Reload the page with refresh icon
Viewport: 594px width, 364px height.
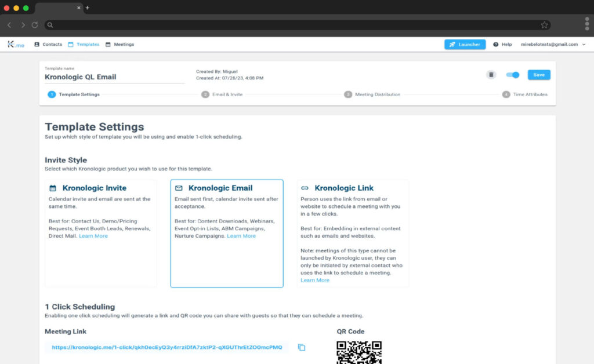pos(35,25)
